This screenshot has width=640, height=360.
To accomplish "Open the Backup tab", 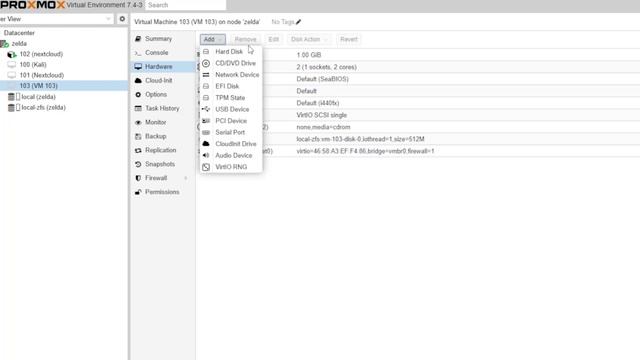I will click(x=162, y=136).
